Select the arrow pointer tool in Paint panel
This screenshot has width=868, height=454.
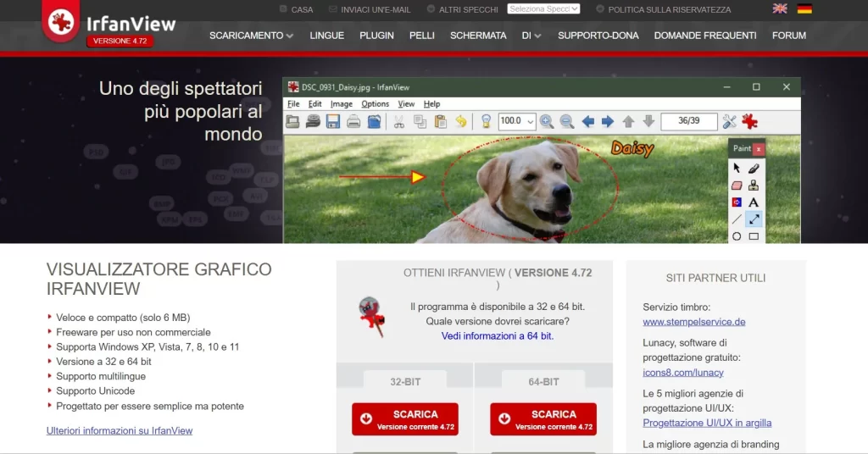[x=737, y=168]
